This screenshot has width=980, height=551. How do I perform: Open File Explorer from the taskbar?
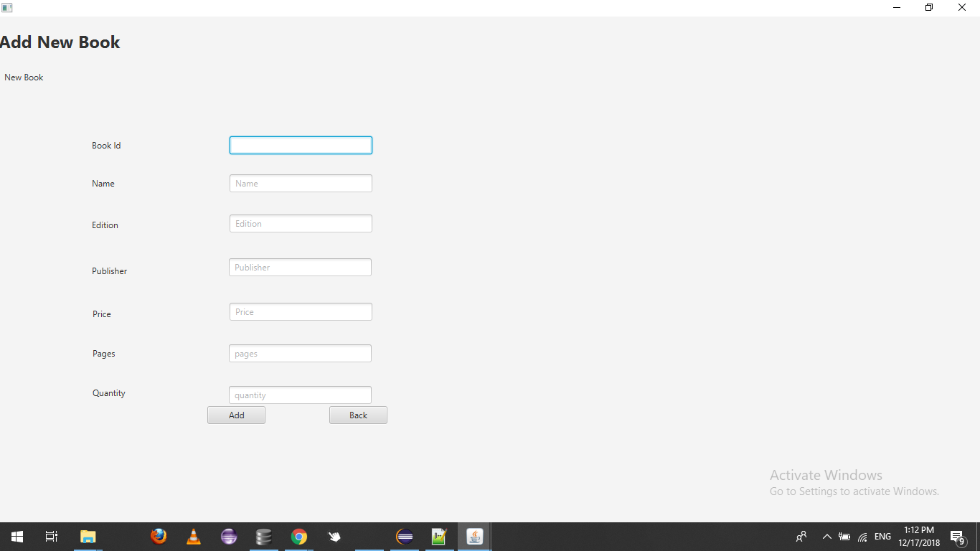[x=88, y=536]
